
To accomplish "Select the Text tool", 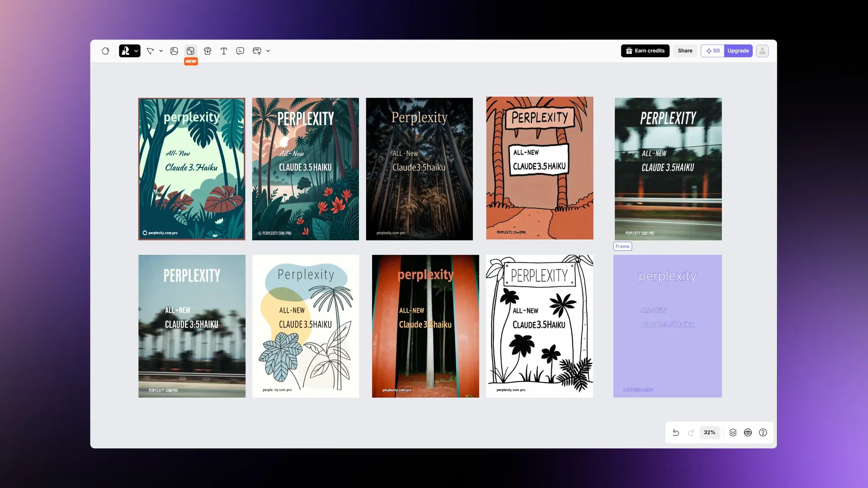I will (x=224, y=51).
